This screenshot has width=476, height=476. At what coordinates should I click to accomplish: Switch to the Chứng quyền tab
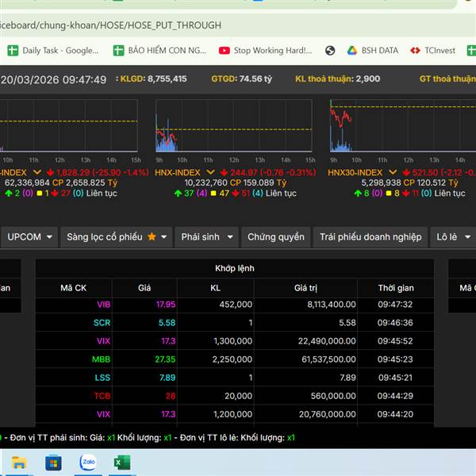pos(275,236)
